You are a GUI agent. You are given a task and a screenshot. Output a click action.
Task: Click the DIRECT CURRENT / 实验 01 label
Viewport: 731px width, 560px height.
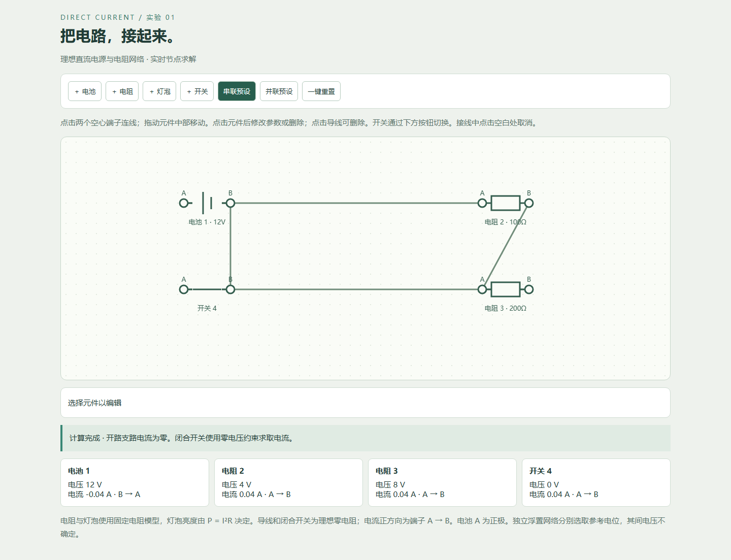118,17
